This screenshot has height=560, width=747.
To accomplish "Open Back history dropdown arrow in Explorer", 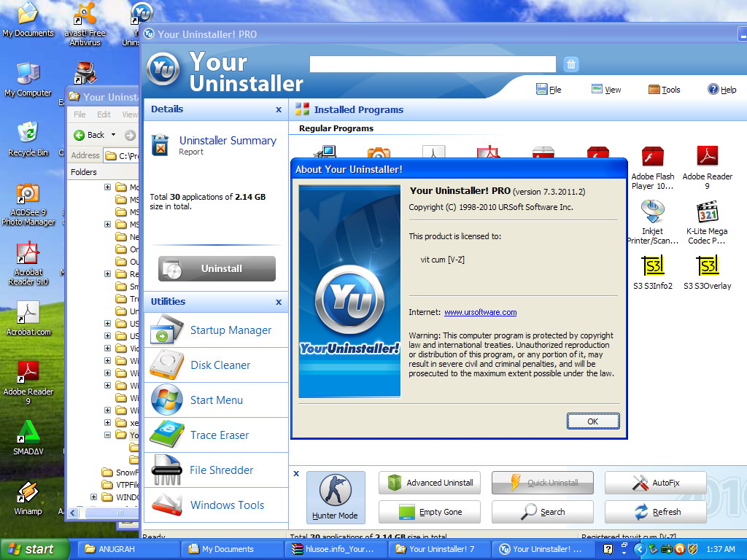I will coord(113,135).
